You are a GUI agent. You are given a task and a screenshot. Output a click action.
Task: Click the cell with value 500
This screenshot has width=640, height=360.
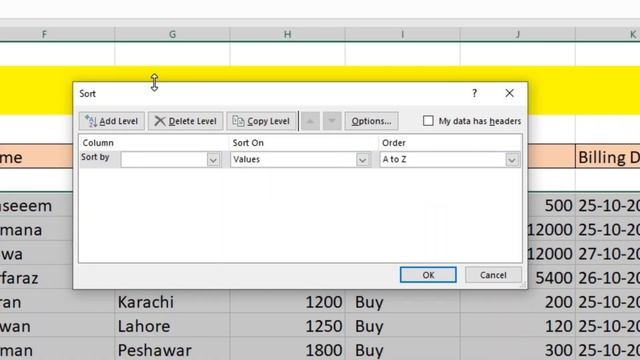click(551, 205)
